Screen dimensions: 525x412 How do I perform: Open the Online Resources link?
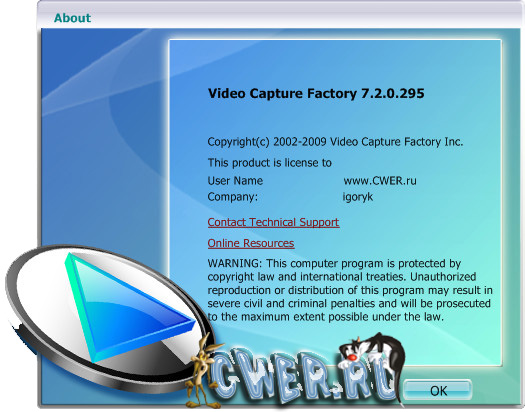pos(251,243)
